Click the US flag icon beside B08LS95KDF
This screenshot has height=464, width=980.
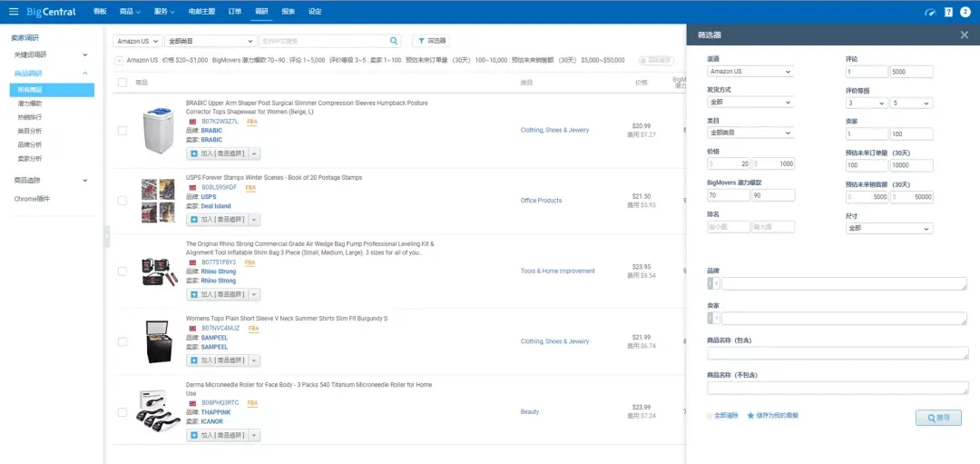[192, 187]
